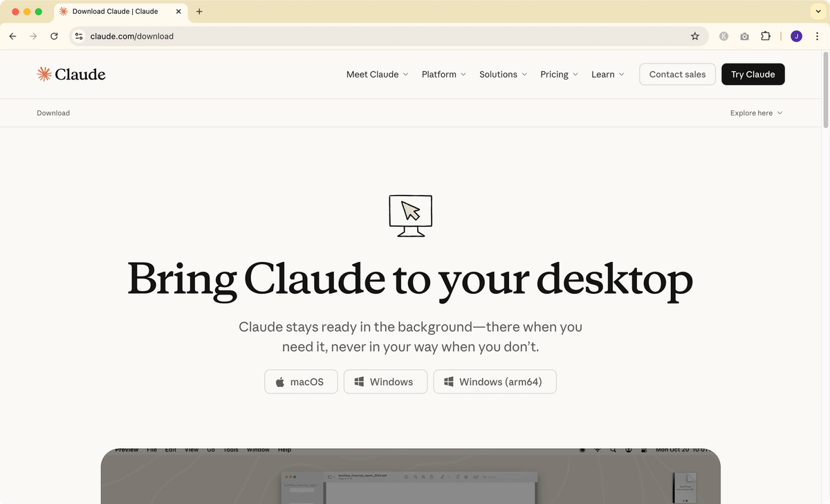Open a new tab with plus button
This screenshot has width=830, height=504.
click(x=199, y=11)
